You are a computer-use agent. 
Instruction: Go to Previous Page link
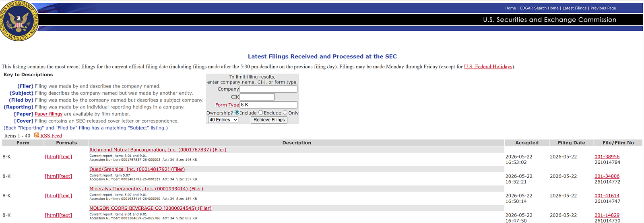point(603,8)
